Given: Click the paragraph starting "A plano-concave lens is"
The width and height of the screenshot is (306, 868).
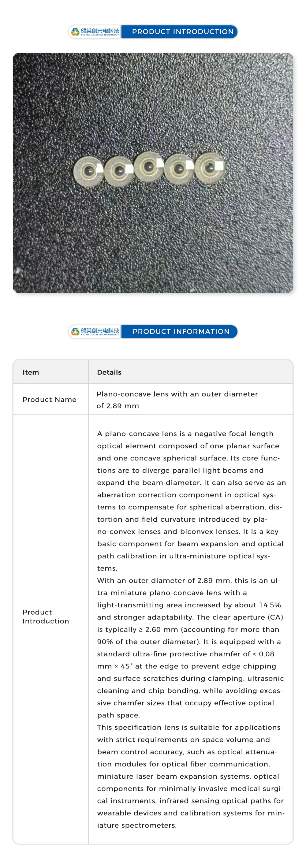Looking at the screenshot, I should tap(190, 501).
